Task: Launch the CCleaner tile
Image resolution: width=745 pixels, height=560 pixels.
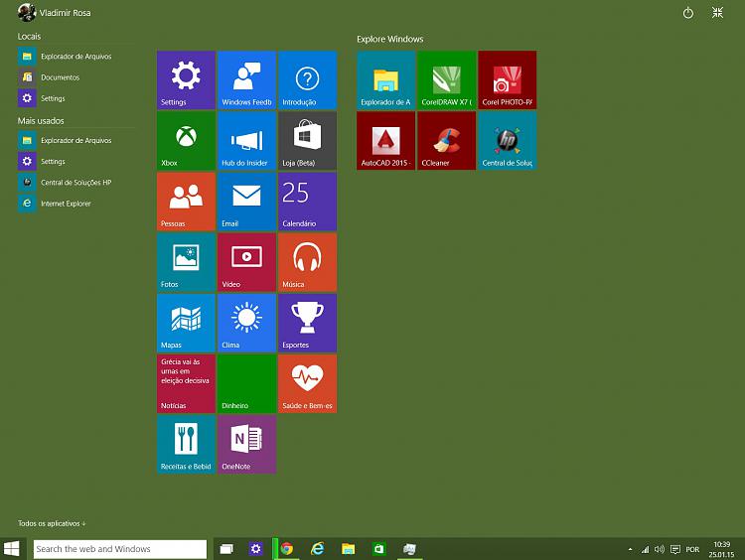Action: pyautogui.click(x=447, y=141)
